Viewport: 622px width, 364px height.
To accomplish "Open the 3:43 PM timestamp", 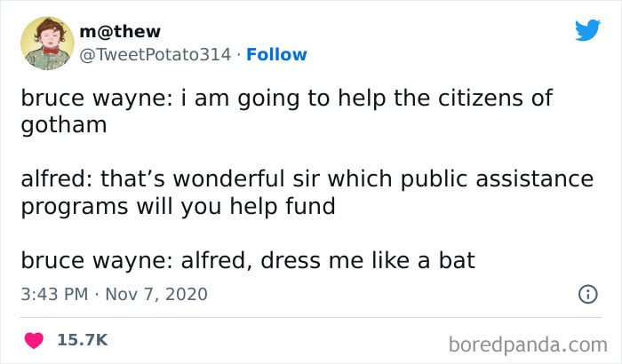I will pos(54,294).
